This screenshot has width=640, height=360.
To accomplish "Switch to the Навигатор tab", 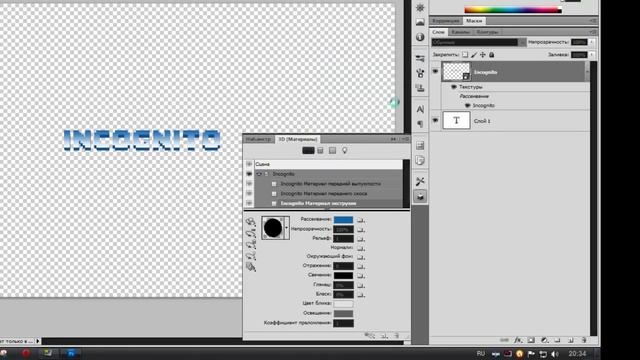I will (259, 139).
